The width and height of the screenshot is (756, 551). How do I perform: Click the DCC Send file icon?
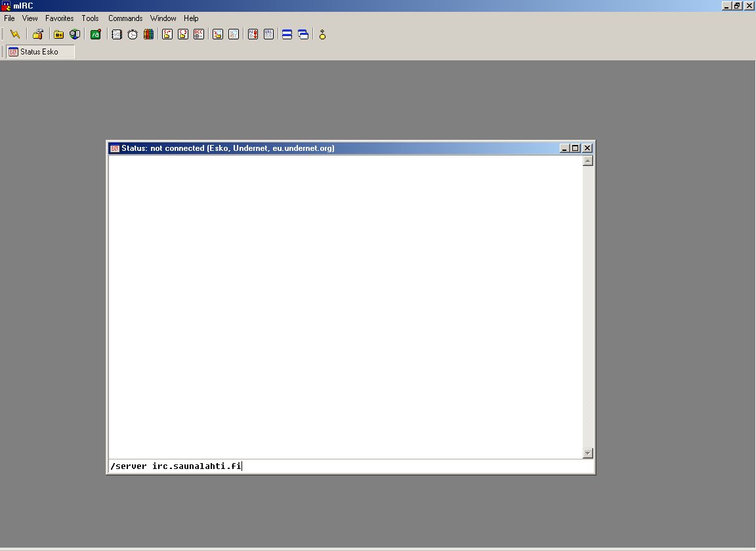coord(167,34)
